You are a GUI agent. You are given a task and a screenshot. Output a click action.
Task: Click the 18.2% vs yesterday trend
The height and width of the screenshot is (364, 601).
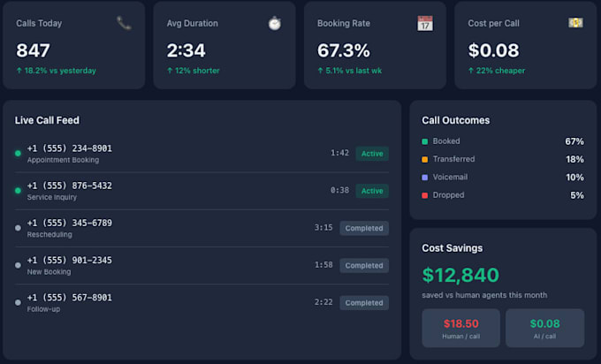56,71
